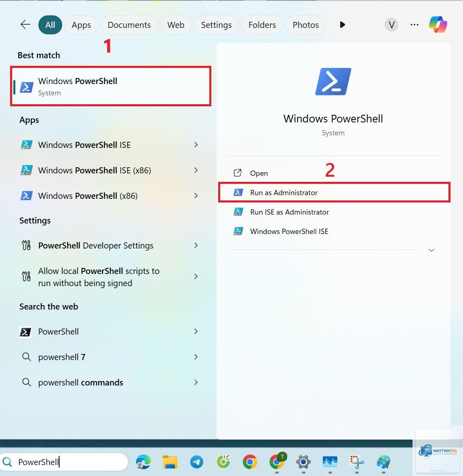Expand the powershell 7 suggestion chevron
The height and width of the screenshot is (476, 463).
pos(196,357)
